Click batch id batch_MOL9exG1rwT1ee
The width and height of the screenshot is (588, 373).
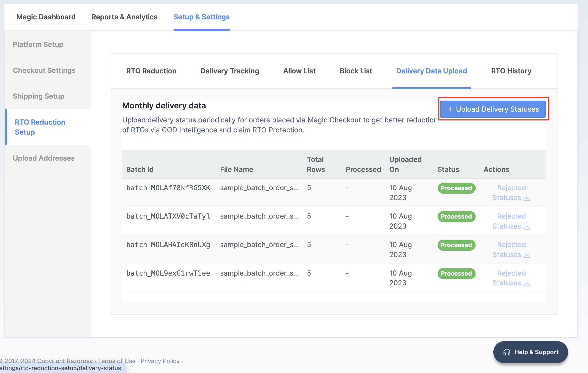point(168,273)
